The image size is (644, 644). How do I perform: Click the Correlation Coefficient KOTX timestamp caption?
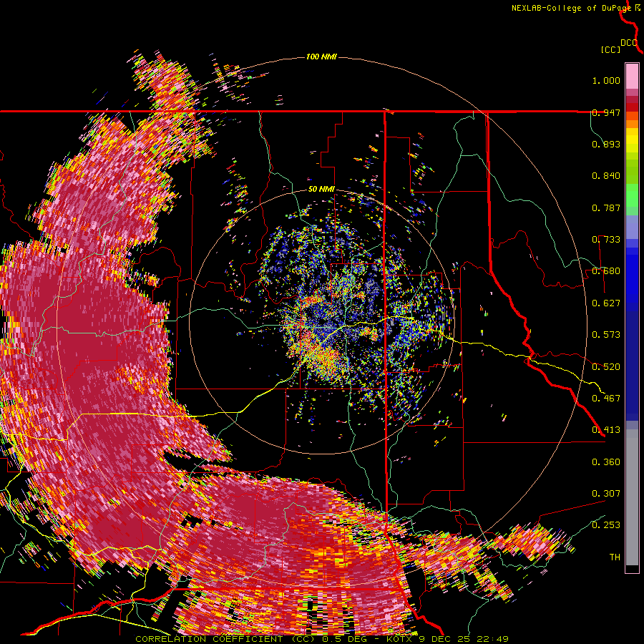click(x=321, y=639)
